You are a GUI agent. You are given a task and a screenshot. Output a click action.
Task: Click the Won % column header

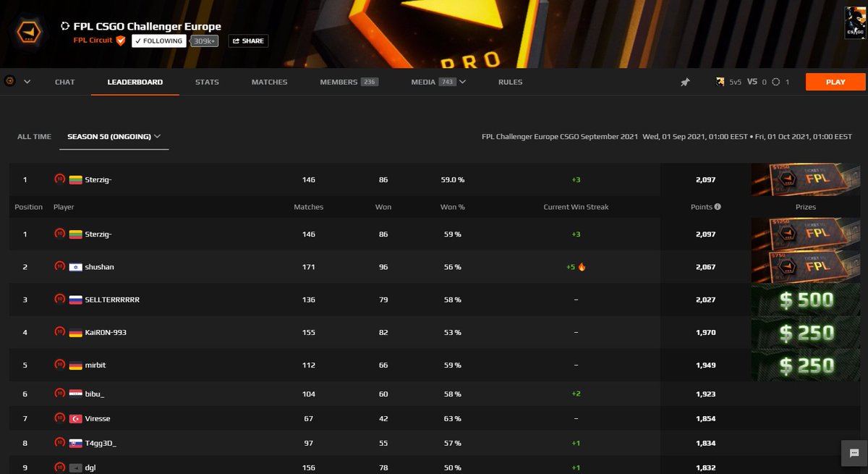pyautogui.click(x=452, y=207)
